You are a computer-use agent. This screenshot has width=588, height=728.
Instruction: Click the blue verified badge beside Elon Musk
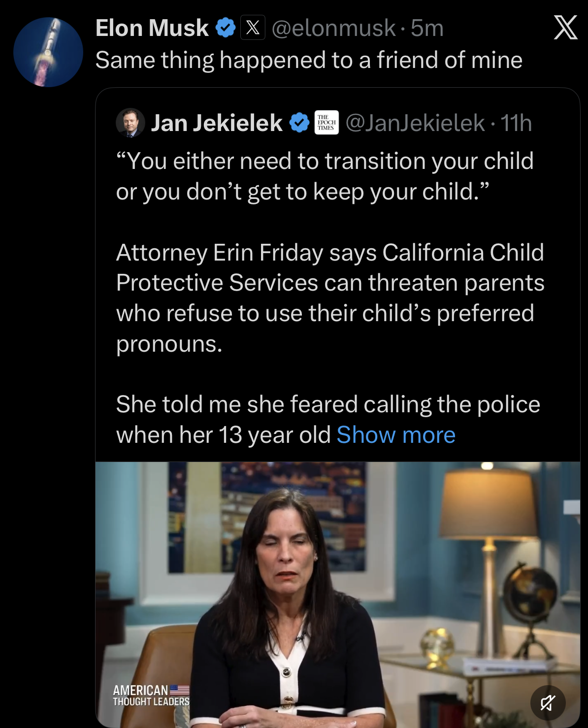(226, 28)
